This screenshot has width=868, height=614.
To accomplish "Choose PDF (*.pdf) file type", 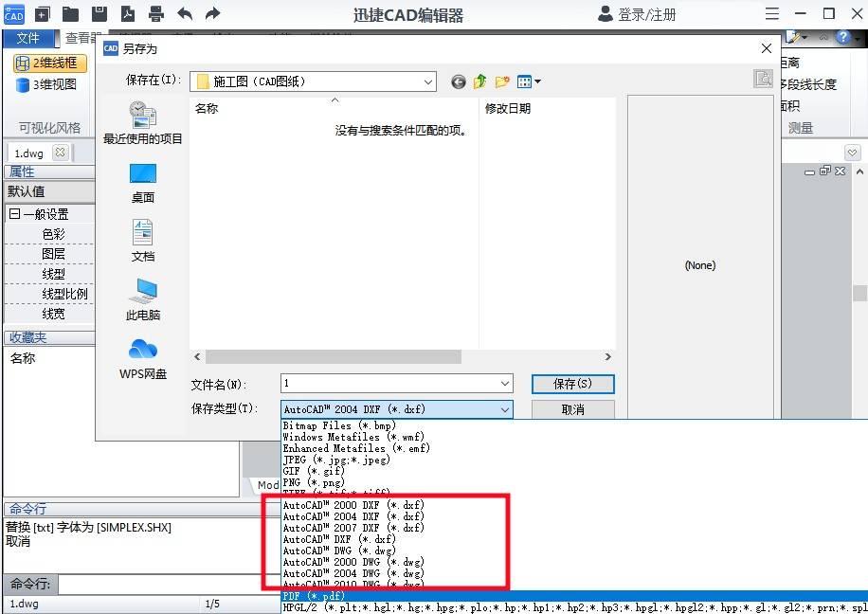I will (x=574, y=596).
